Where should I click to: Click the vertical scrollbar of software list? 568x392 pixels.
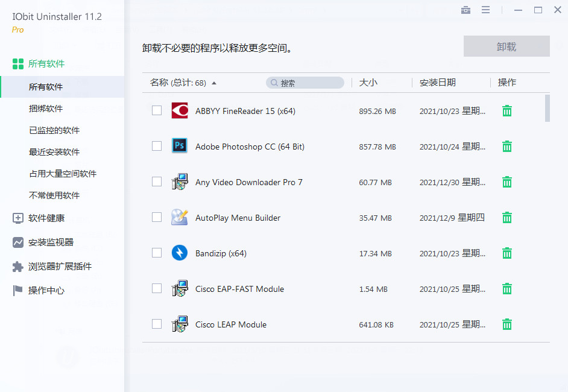[x=547, y=109]
